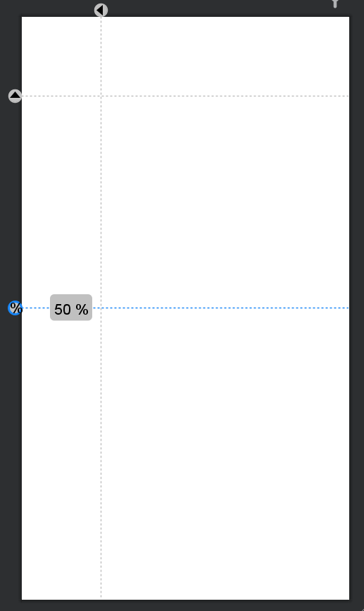364x611 pixels.
Task: Toggle the up-arrow horizontal guideline handle
Action: pyautogui.click(x=15, y=96)
